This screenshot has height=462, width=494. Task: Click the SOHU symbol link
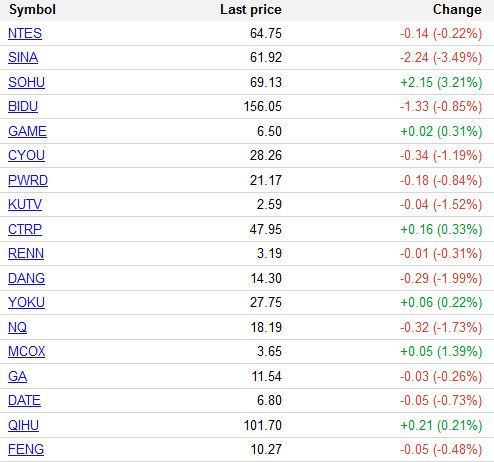tap(26, 82)
